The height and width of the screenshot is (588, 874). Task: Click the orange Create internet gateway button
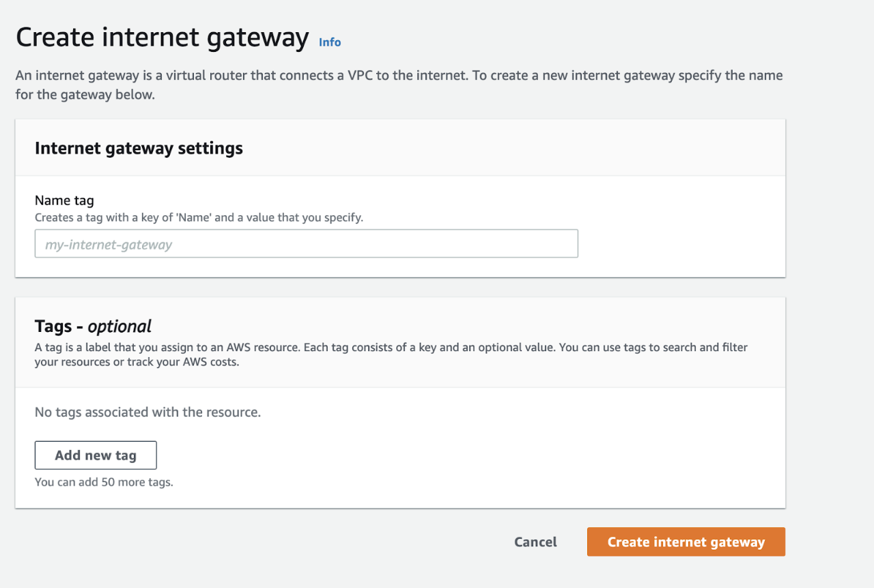pos(686,542)
